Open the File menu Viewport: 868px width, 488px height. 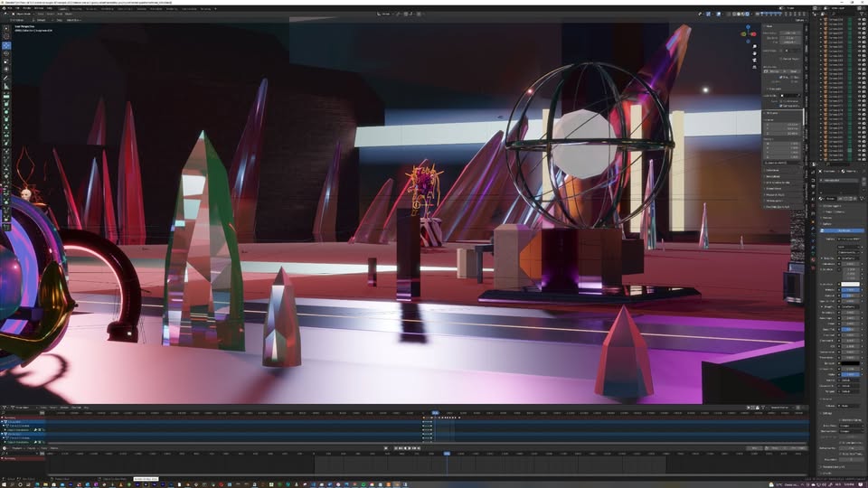(9, 8)
